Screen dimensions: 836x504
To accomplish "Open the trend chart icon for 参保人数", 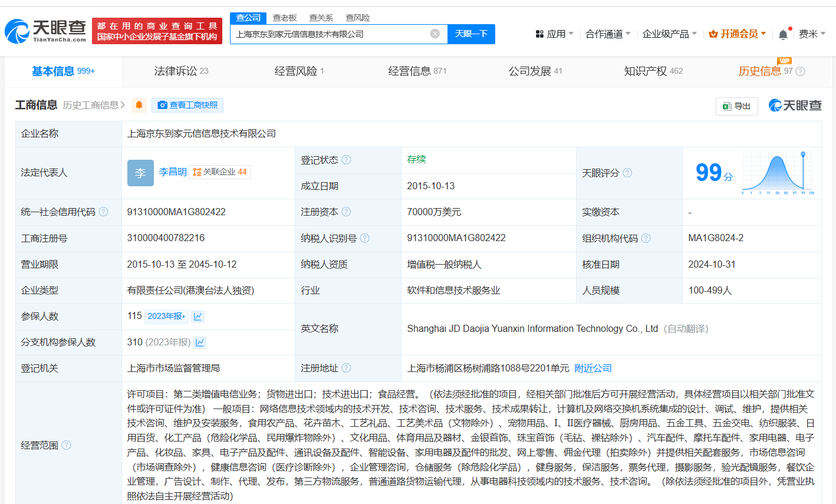I will (x=198, y=317).
